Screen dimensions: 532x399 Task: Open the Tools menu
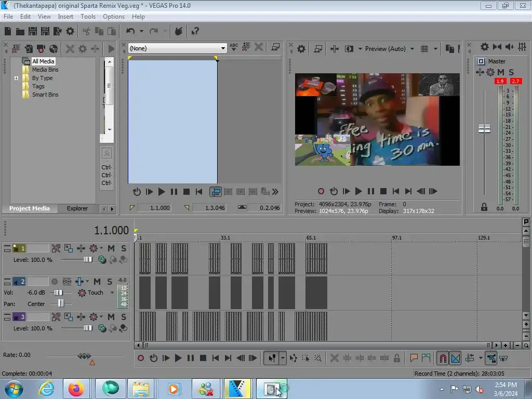88,17
